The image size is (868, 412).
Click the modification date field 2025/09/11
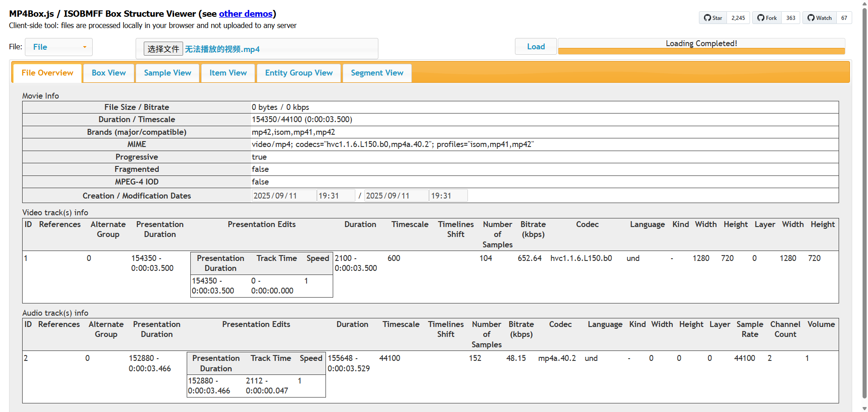click(396, 196)
